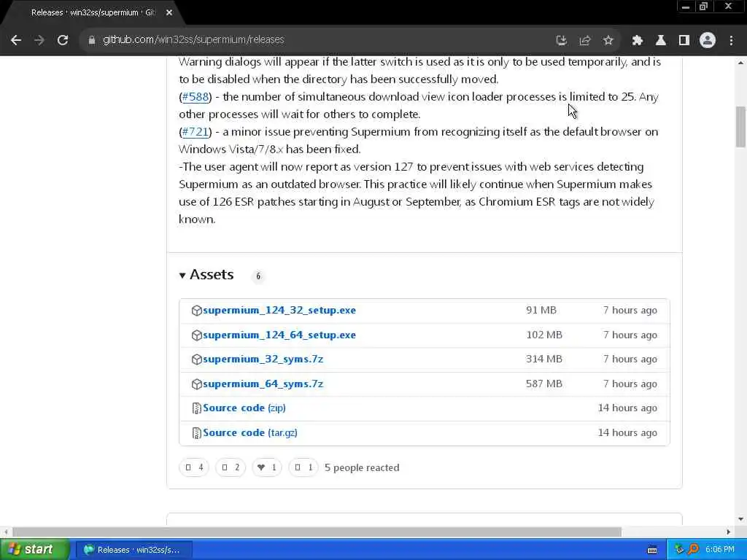The height and width of the screenshot is (560, 747).
Task: Download supermium_64_syms.7z
Action: coord(263,384)
